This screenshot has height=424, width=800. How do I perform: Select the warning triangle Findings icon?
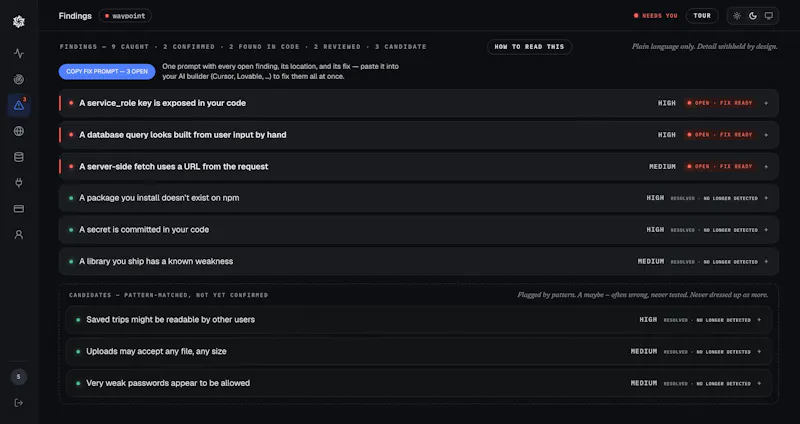[19, 105]
